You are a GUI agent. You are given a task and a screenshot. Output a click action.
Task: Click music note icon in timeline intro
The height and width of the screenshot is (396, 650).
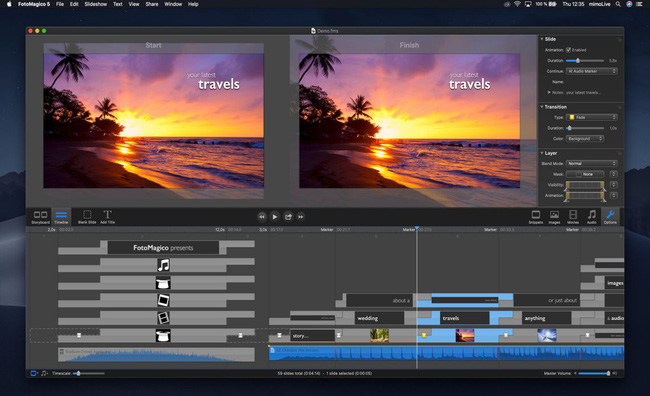pyautogui.click(x=163, y=265)
